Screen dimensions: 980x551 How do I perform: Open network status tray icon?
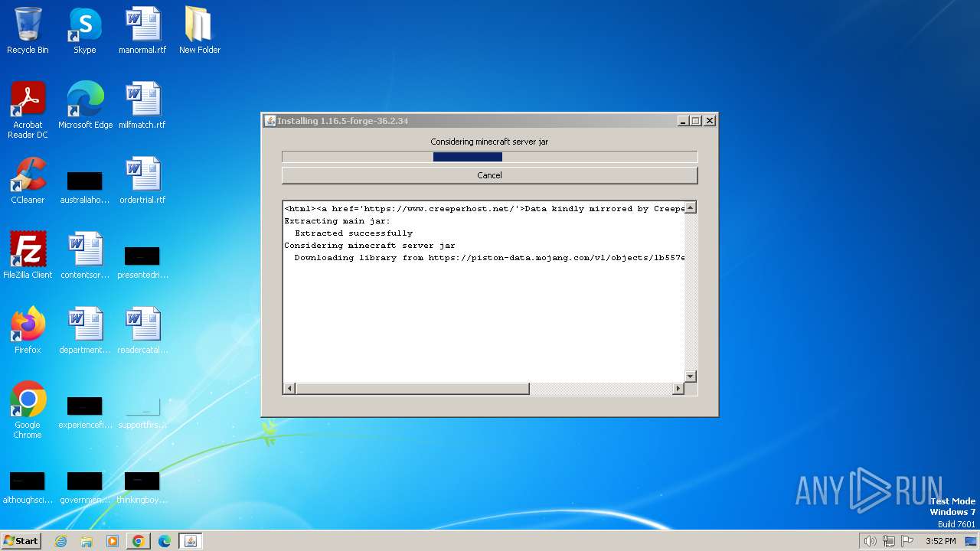pyautogui.click(x=889, y=541)
